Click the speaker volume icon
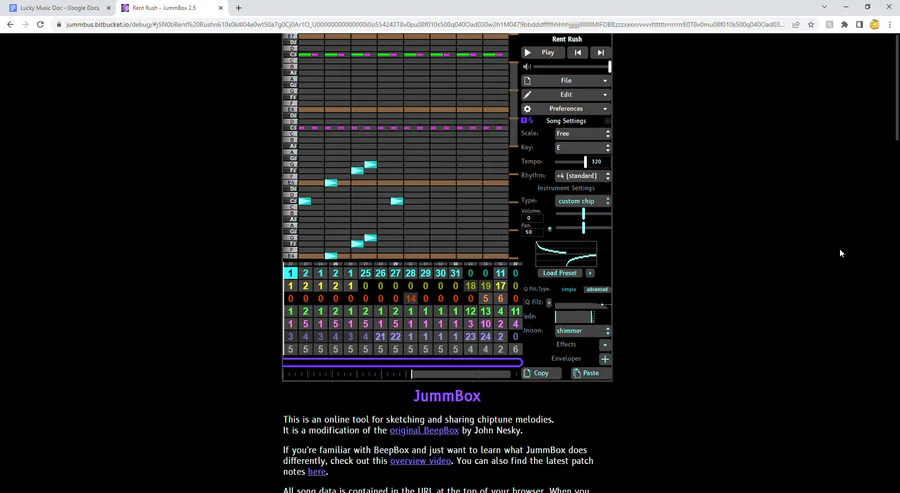The width and height of the screenshot is (900, 493). (x=527, y=67)
